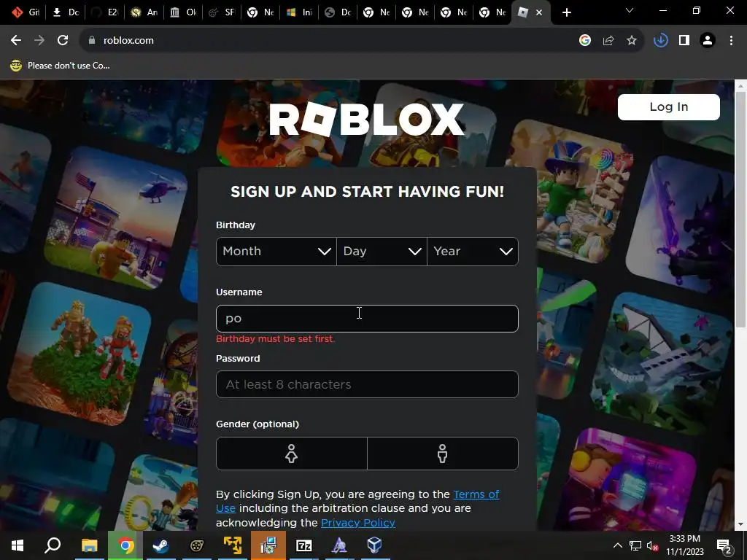This screenshot has height=560, width=747.
Task: Open the Chrome profile avatar menu
Action: pos(708,41)
